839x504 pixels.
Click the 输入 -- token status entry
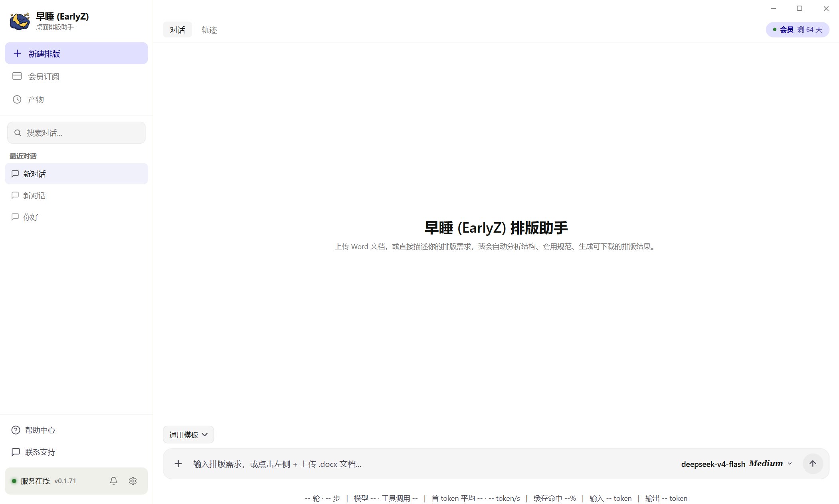[610, 498]
